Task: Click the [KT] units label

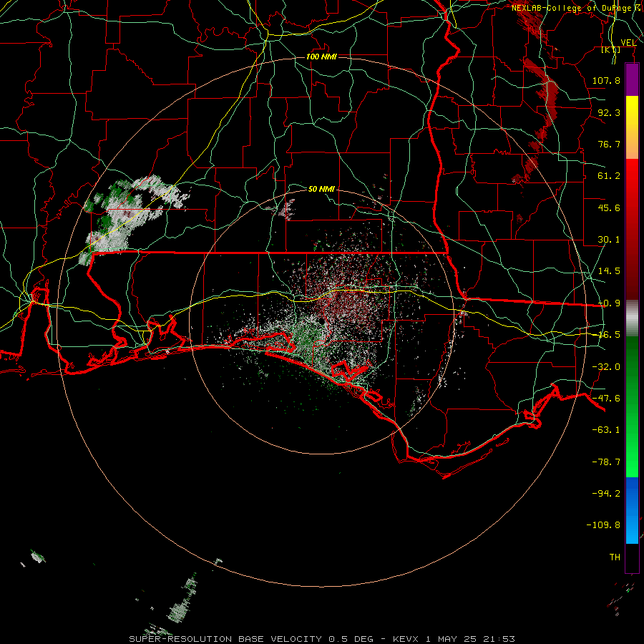Action: pyautogui.click(x=611, y=50)
